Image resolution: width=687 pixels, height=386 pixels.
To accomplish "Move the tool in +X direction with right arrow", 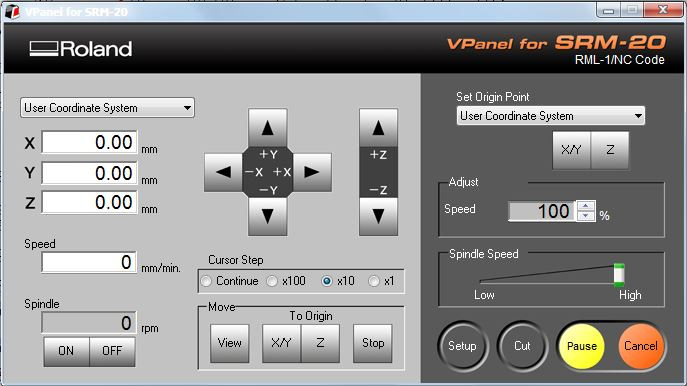I will [x=312, y=172].
